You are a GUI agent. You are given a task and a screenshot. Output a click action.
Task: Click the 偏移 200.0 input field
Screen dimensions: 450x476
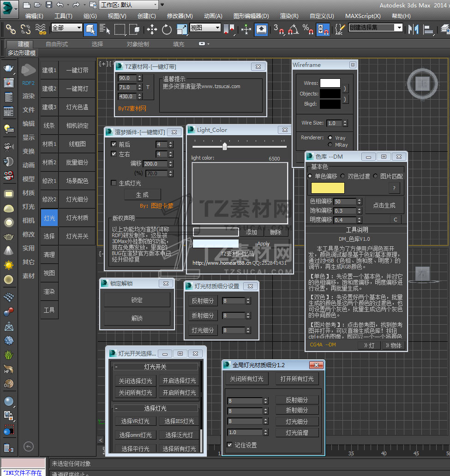coord(155,164)
